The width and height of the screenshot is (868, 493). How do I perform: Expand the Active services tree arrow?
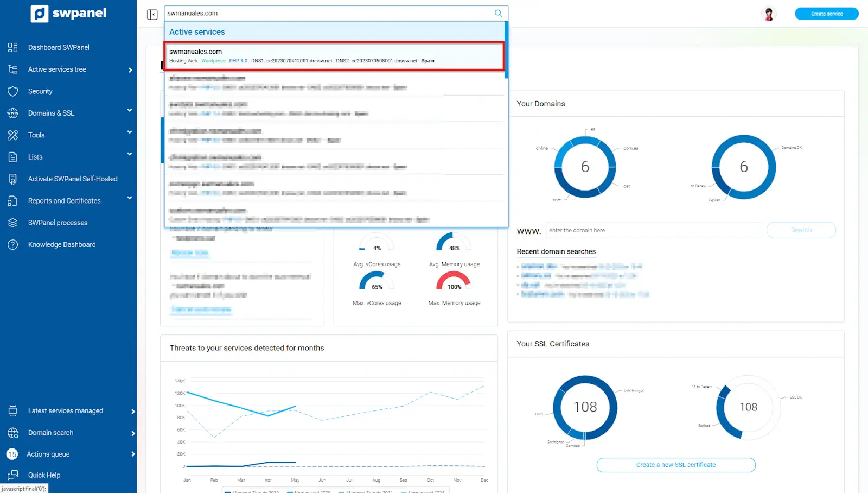point(130,70)
